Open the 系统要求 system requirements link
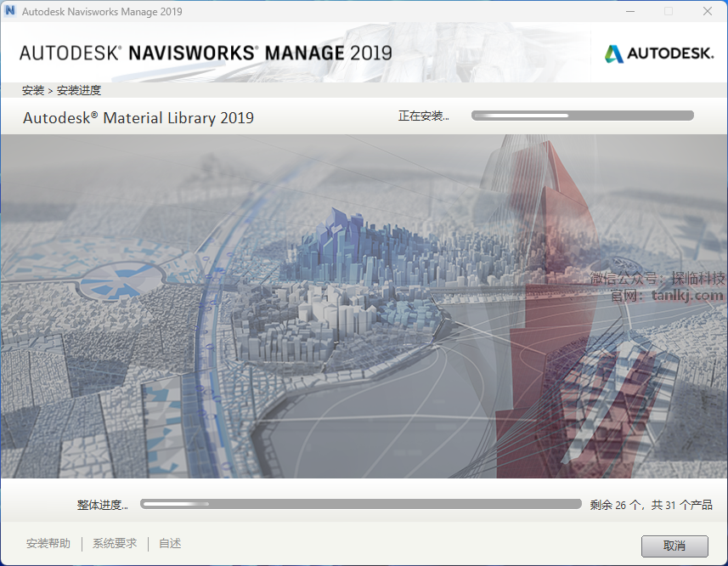 click(x=115, y=543)
